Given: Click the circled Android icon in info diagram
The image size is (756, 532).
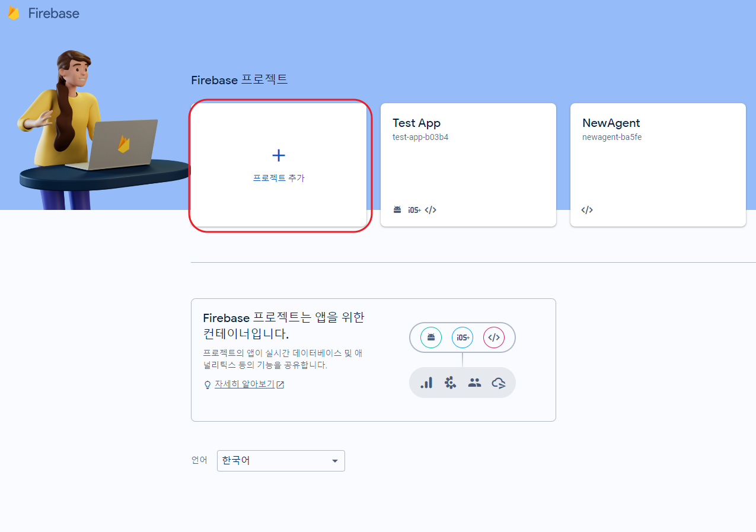Looking at the screenshot, I should [x=431, y=337].
